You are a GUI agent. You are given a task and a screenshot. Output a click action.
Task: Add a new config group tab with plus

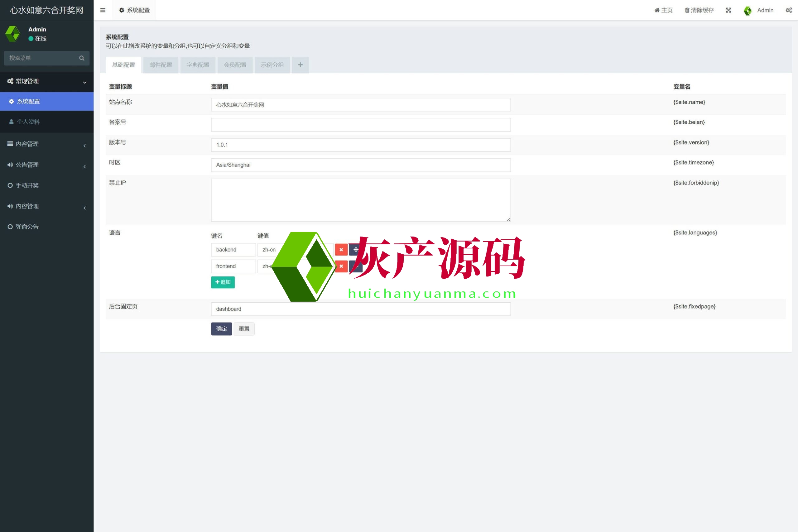300,65
